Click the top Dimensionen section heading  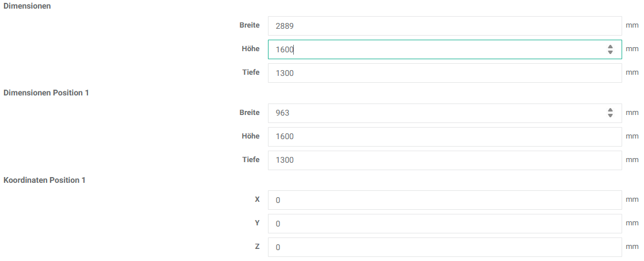pyautogui.click(x=26, y=5)
